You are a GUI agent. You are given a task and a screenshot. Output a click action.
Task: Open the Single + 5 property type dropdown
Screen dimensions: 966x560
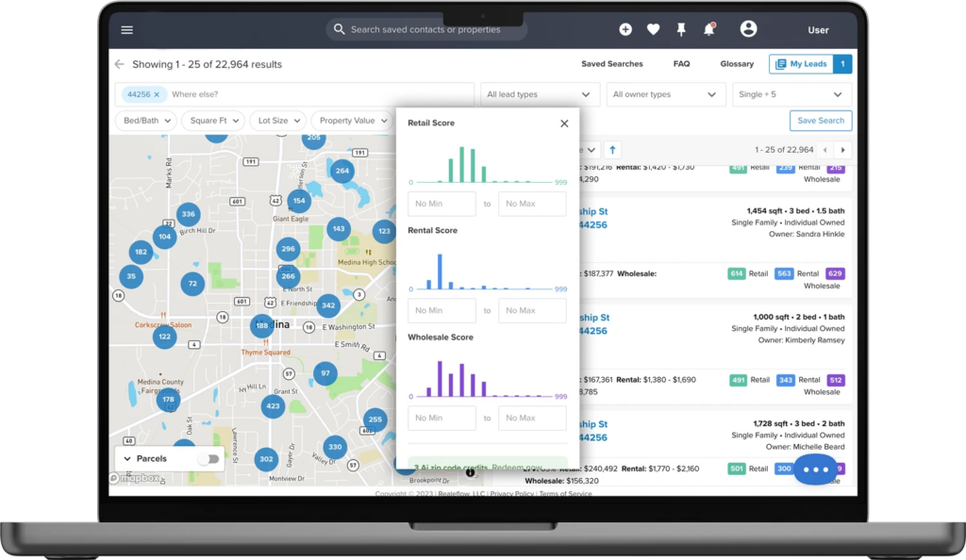tap(791, 94)
